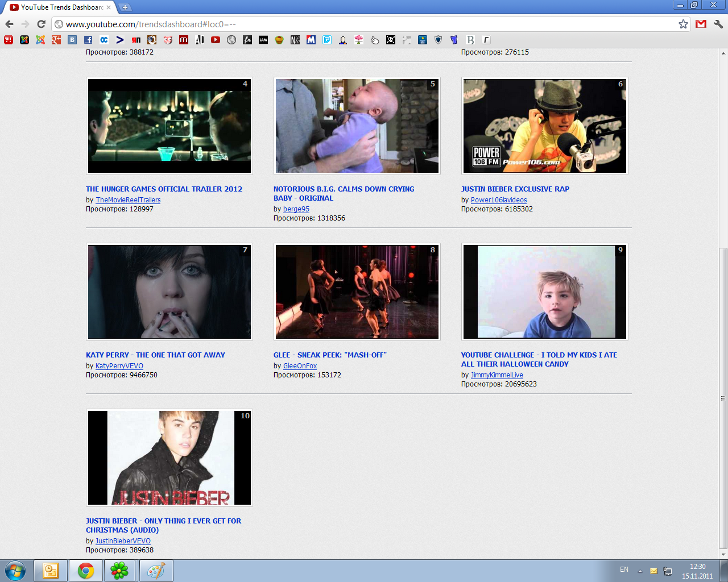Open the Yandex ЯП bookmark icon
This screenshot has width=728, height=582.
pos(136,40)
